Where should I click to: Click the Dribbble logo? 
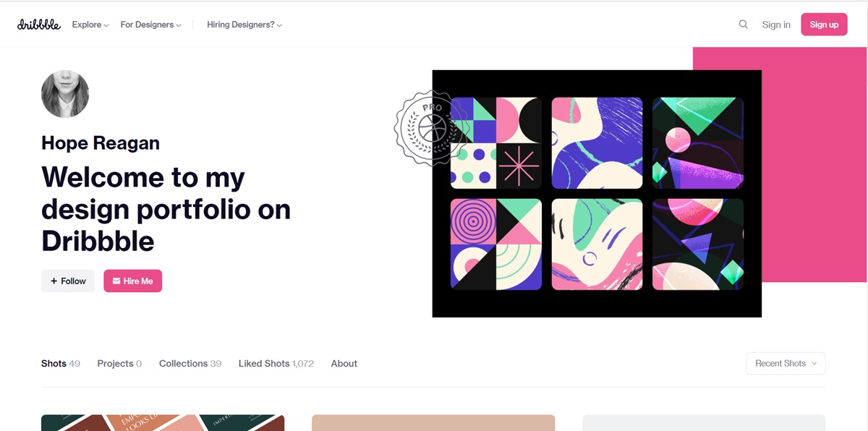pos(39,25)
